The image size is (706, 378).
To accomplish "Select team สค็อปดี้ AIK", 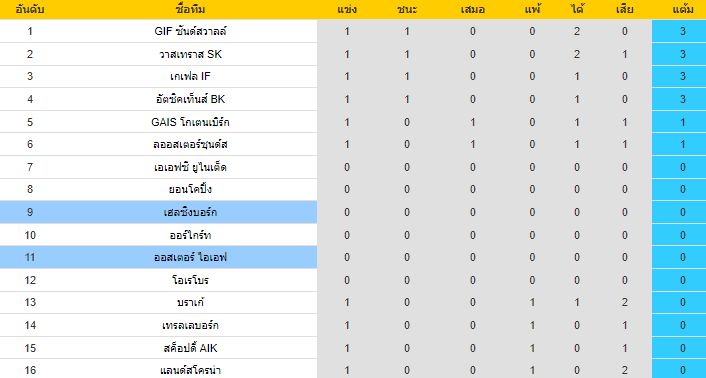I will (x=190, y=348).
